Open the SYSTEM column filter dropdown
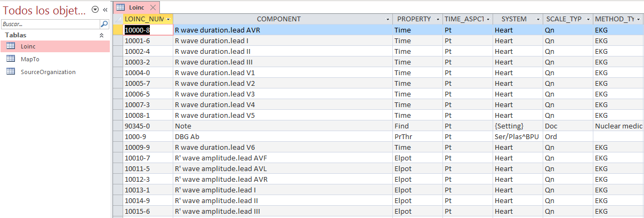Viewport: 644px width, 218px height. [538, 19]
